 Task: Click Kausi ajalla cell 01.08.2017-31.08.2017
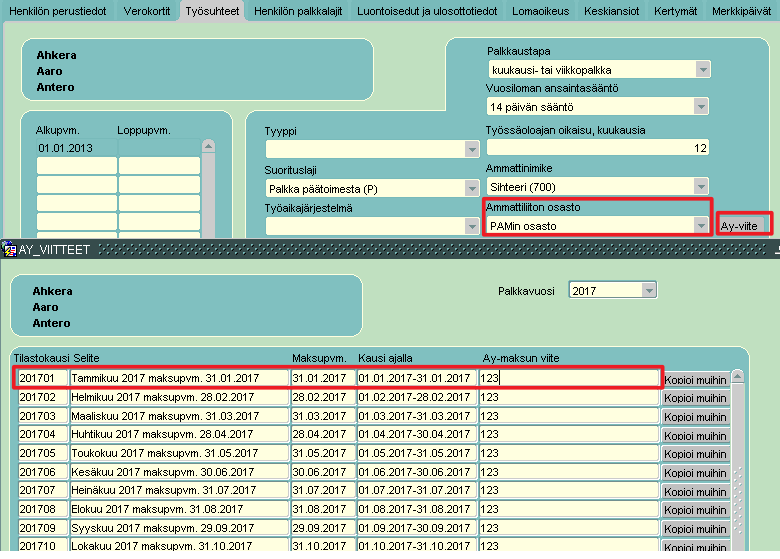coord(417,509)
